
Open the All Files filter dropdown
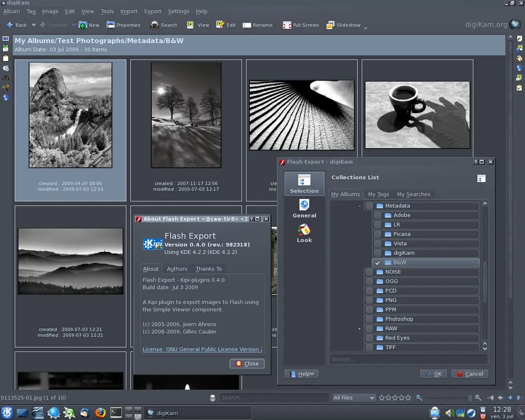coord(354,397)
